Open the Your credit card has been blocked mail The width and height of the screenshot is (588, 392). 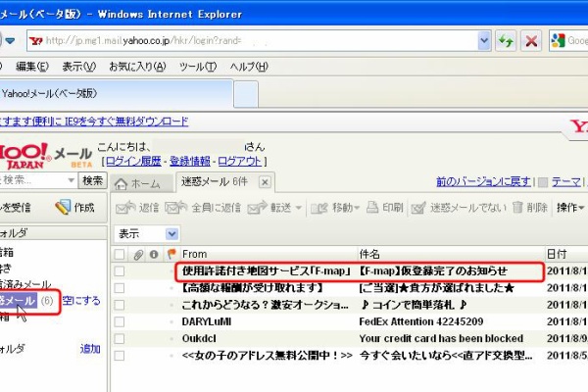click(441, 338)
